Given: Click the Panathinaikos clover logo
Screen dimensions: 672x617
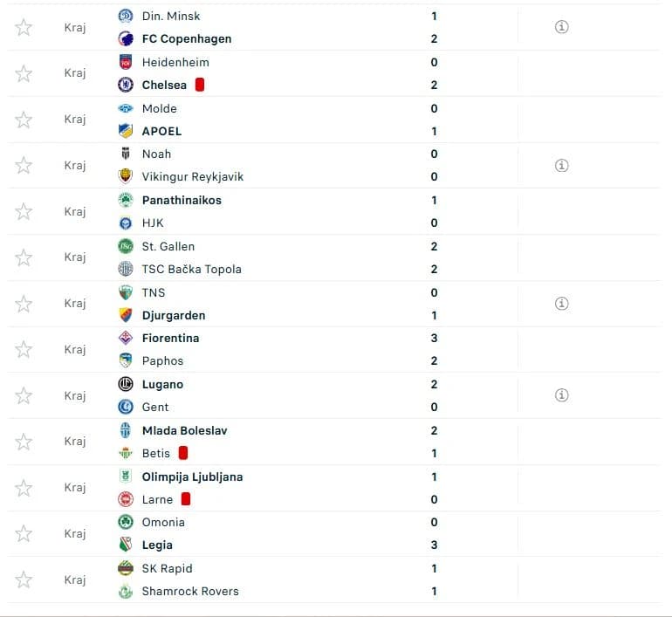Looking at the screenshot, I should 126,200.
